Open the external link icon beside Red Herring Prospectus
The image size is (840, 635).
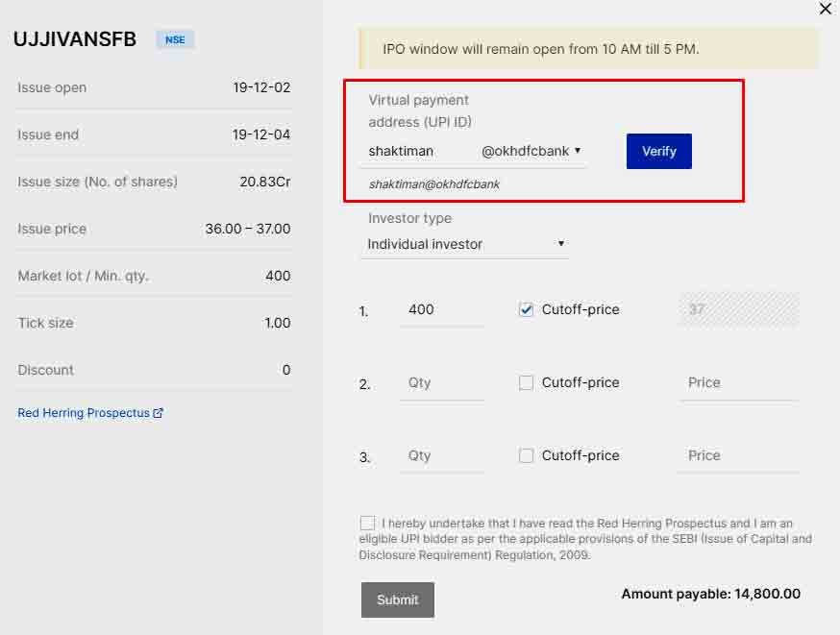point(158,413)
